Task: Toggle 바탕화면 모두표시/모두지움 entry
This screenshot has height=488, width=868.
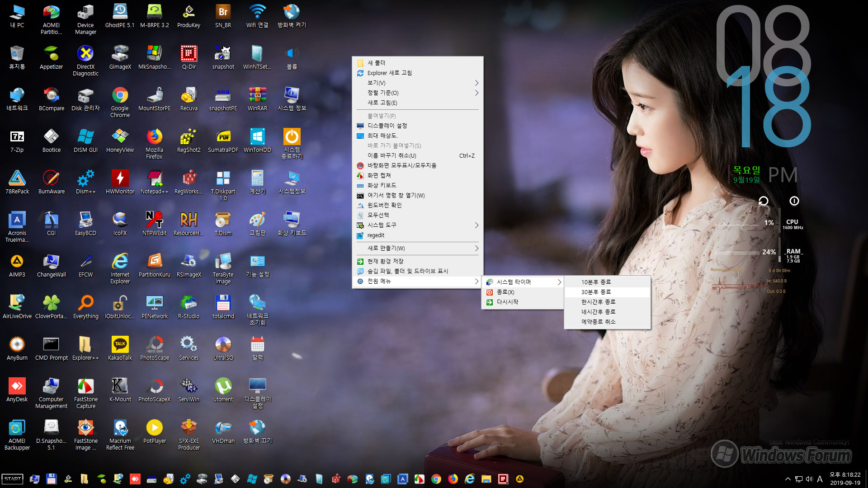Action: (x=417, y=165)
